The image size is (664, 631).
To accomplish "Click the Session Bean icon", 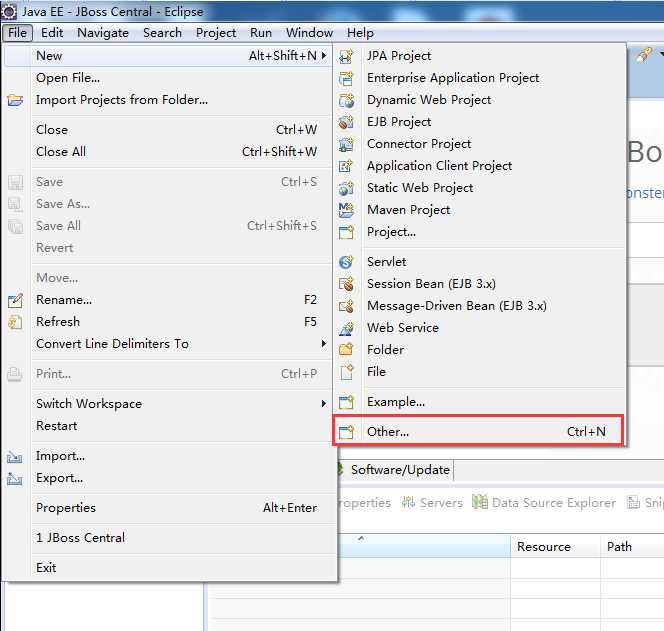I will [346, 284].
